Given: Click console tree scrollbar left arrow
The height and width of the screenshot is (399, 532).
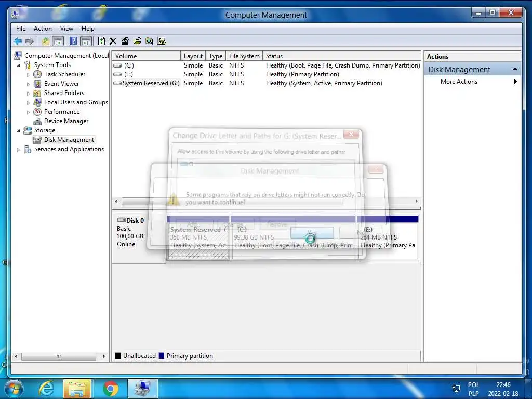Looking at the screenshot, I should tap(16, 356).
